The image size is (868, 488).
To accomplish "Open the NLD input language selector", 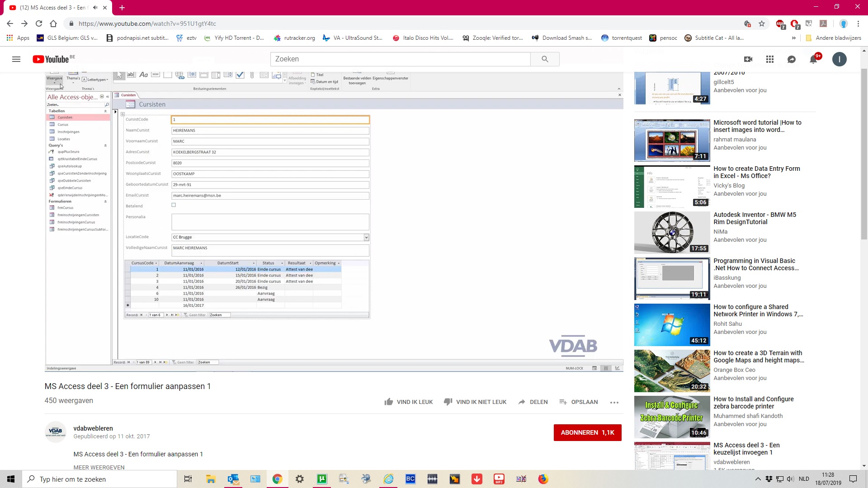I will 804,479.
